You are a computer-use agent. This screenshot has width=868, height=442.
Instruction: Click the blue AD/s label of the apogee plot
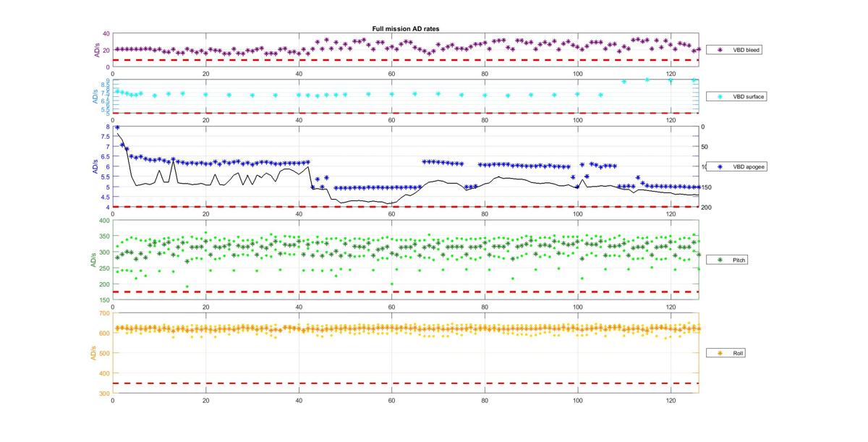95,166
